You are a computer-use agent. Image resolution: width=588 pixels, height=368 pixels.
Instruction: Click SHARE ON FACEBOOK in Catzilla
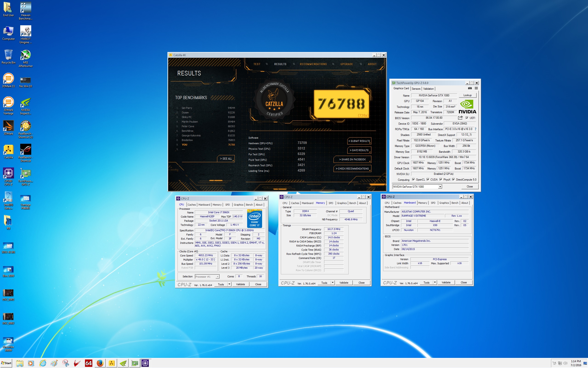[352, 159]
